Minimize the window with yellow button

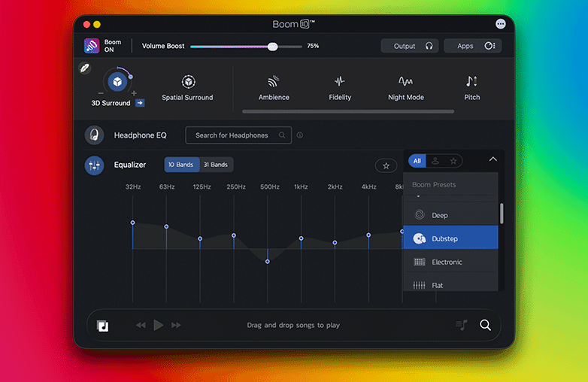tap(97, 24)
